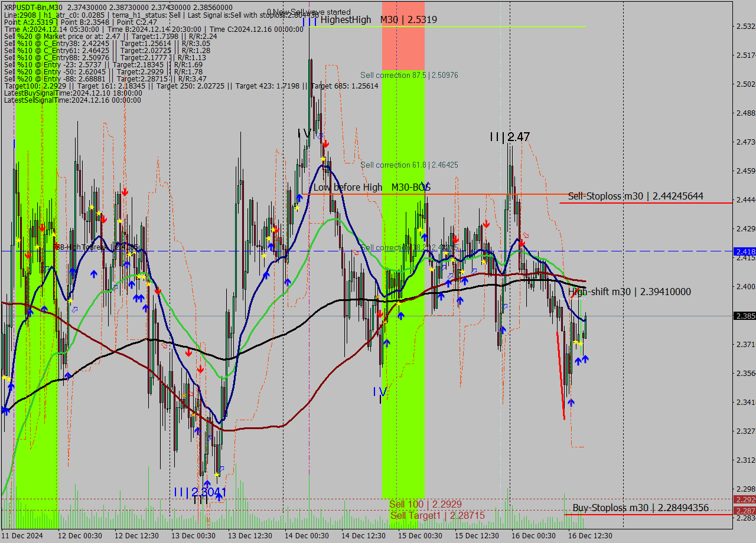Click the 2.488 price axis label
Viewport: 756px width, 543px height.
click(745, 113)
